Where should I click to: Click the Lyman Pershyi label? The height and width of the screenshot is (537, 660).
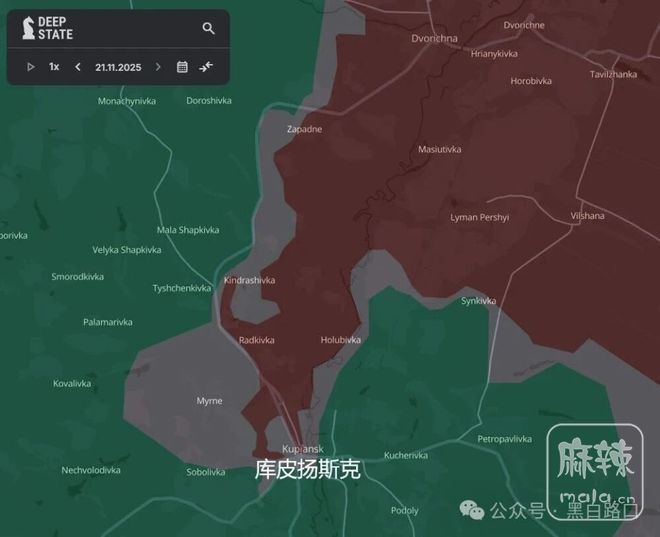[479, 218]
